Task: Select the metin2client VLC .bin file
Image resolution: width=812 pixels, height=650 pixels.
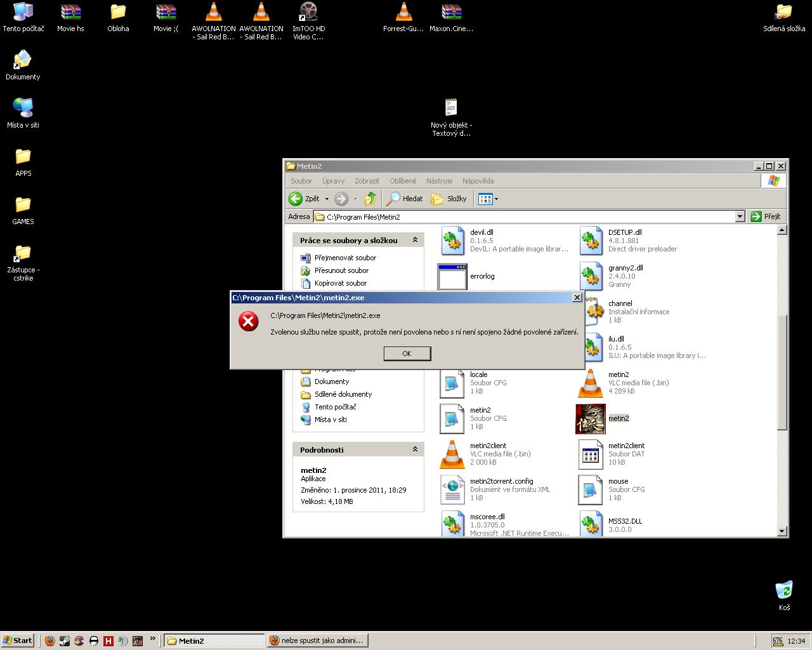Action: coord(452,454)
